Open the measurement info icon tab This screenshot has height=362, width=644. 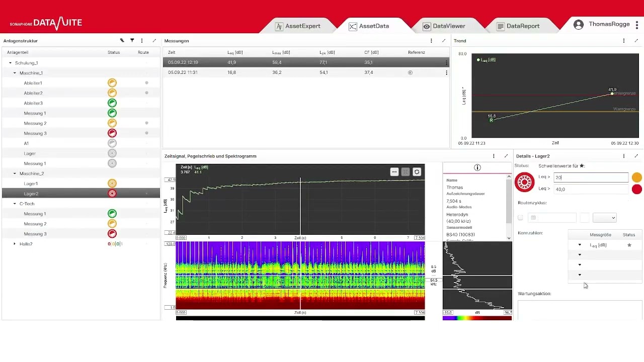coord(477,168)
